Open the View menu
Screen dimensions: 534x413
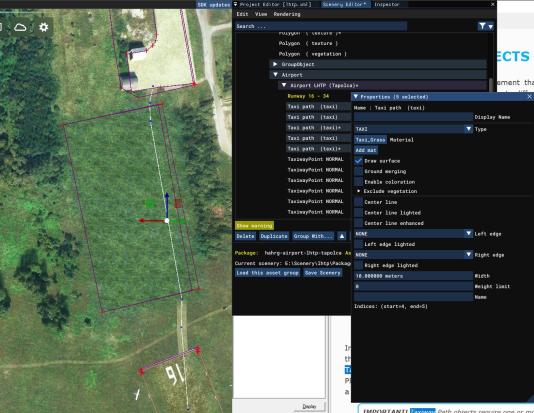[x=261, y=14]
